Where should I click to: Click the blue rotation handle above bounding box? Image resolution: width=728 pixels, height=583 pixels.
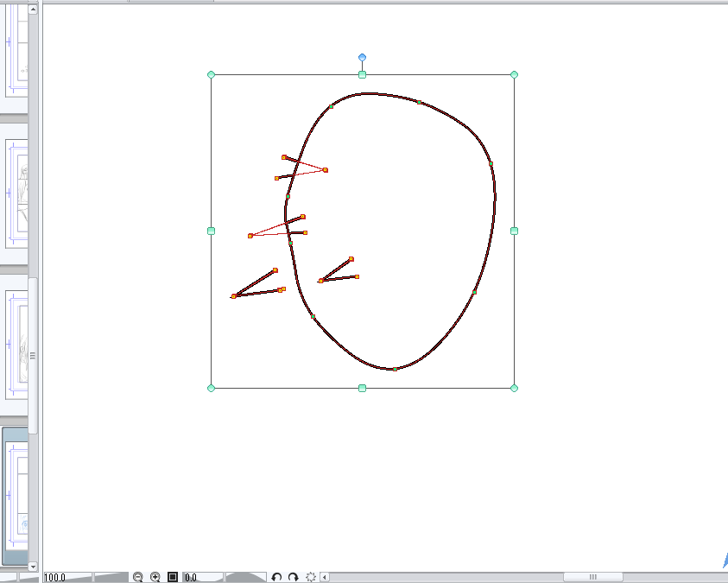tap(363, 58)
